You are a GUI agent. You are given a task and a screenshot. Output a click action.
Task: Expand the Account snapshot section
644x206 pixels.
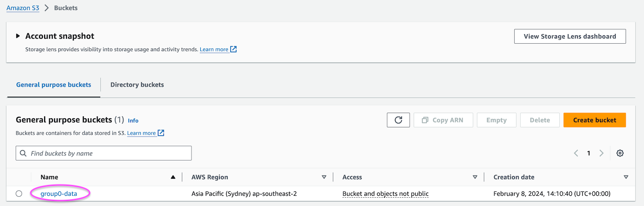click(x=18, y=36)
